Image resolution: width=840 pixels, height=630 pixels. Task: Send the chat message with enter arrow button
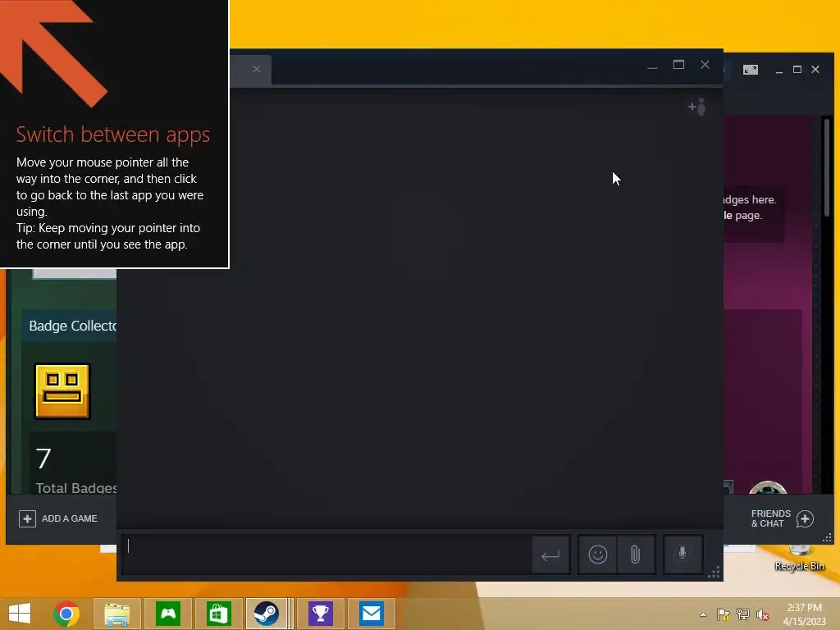pos(550,555)
